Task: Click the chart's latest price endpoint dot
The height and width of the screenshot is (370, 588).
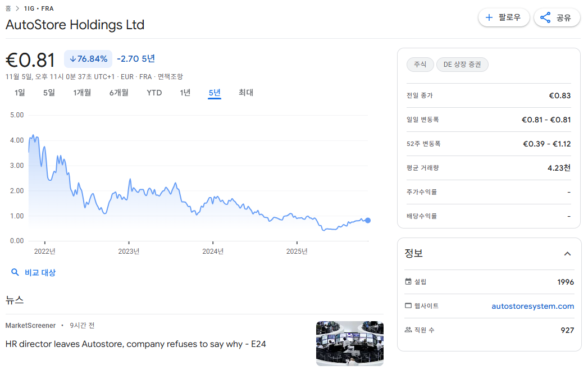Action: pos(368,221)
